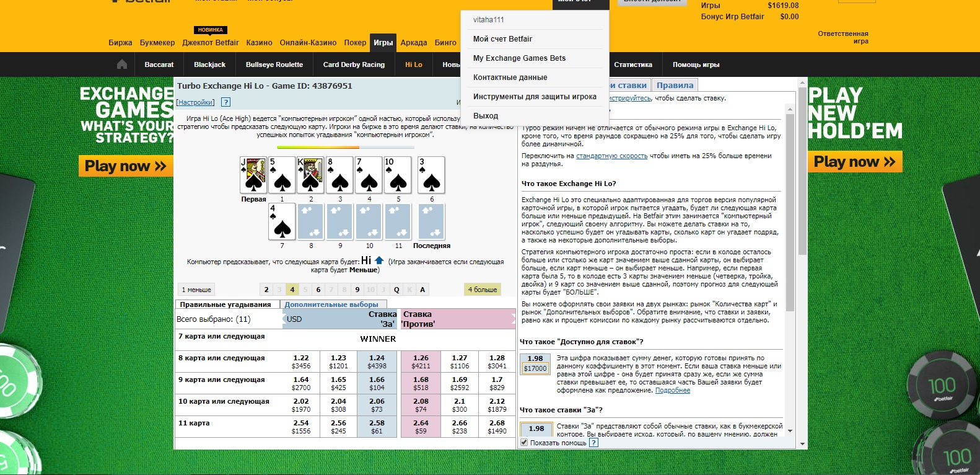Select the Jack of spades first card

[253, 175]
